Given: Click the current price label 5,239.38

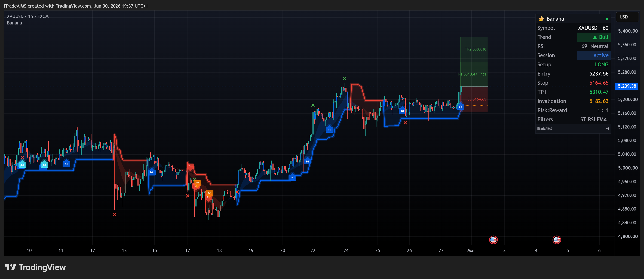Looking at the screenshot, I should pyautogui.click(x=627, y=86).
